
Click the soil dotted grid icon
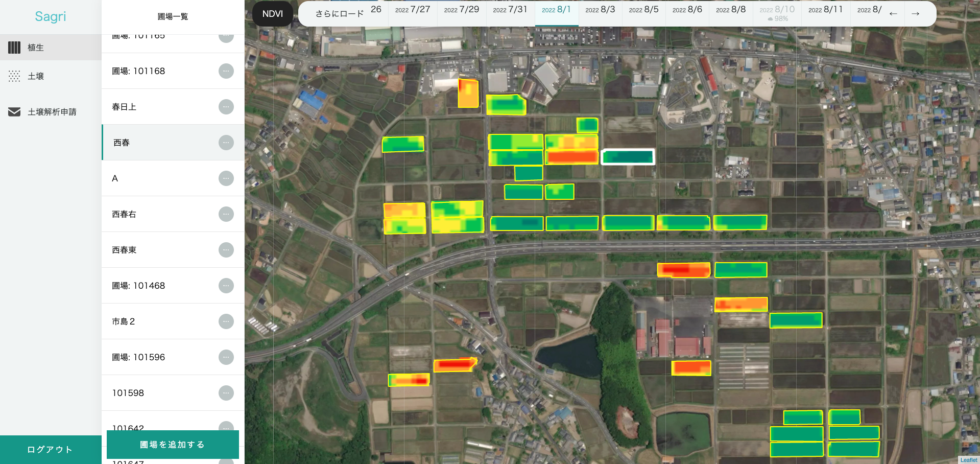point(14,76)
